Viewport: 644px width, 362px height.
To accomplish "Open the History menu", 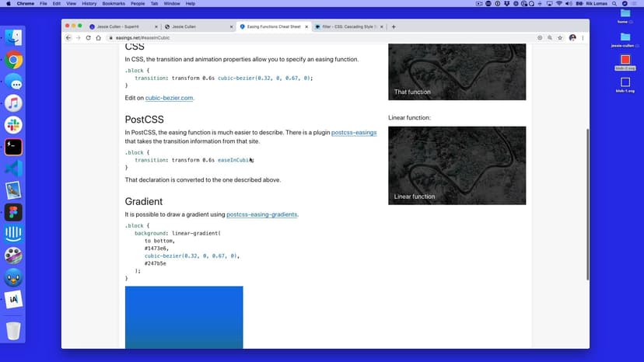I will 89,4.
